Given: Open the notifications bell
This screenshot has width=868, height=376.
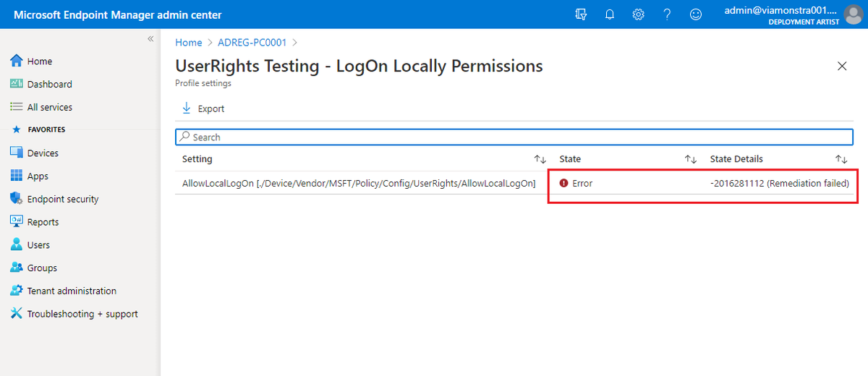Looking at the screenshot, I should pos(609,14).
